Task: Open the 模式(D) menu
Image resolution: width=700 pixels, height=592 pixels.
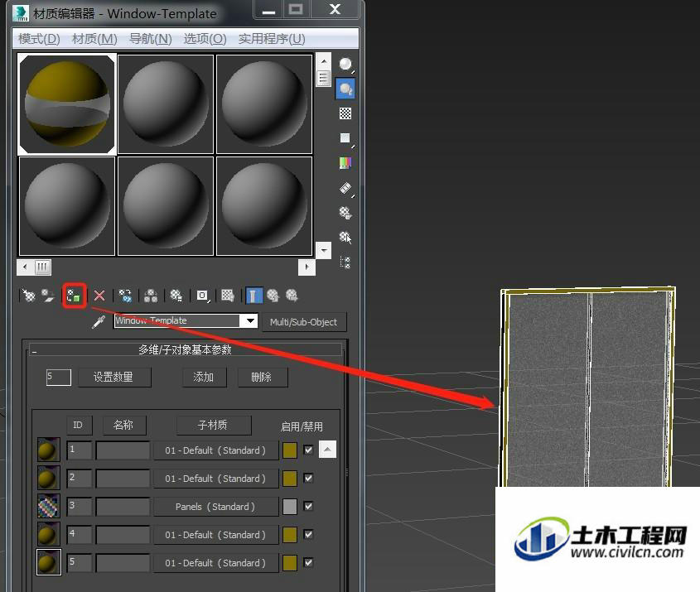Action: [39, 39]
